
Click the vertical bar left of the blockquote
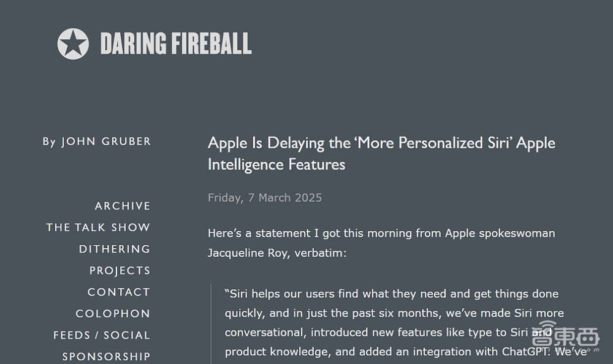(x=211, y=324)
